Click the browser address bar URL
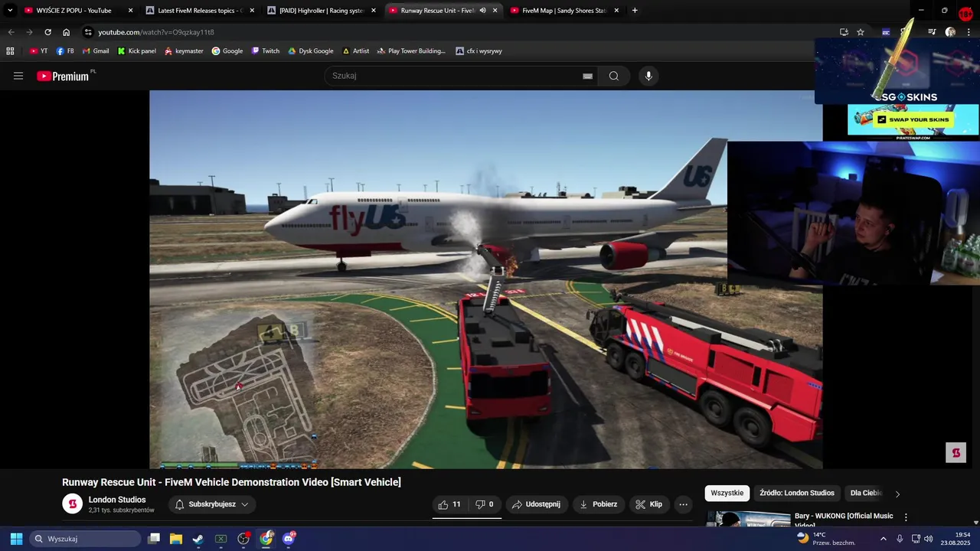 tap(156, 32)
